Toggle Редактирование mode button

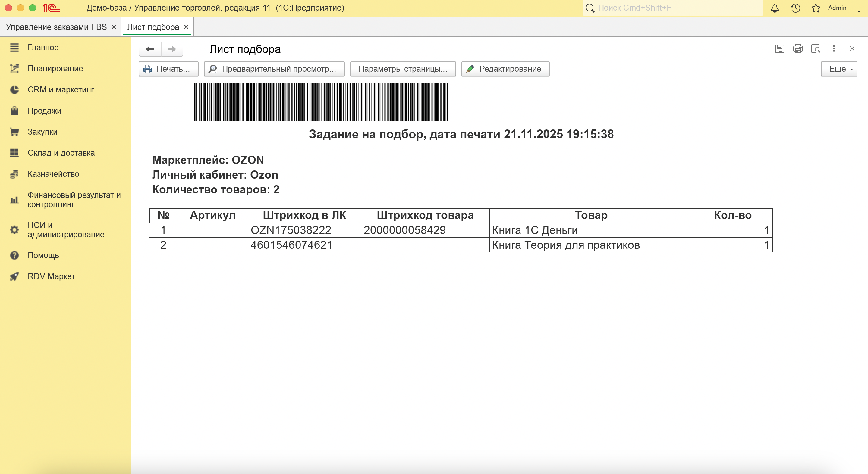(x=505, y=69)
